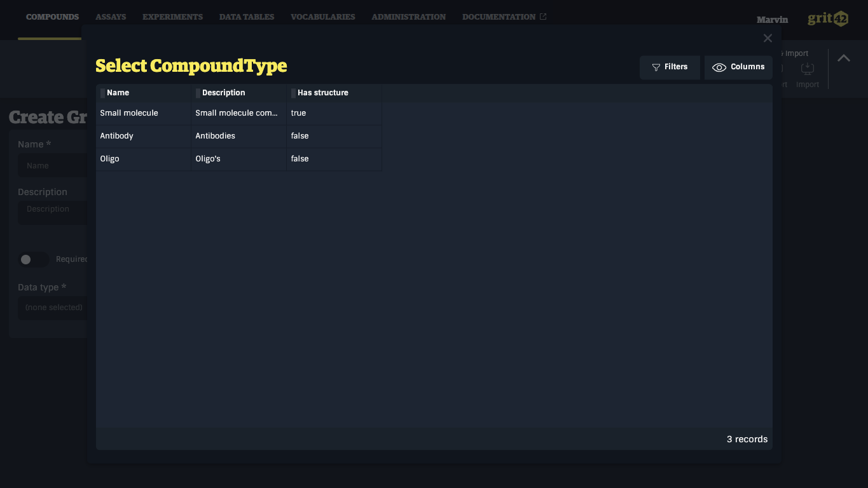Open the Documentation external link
The width and height of the screenshot is (868, 488).
[504, 17]
